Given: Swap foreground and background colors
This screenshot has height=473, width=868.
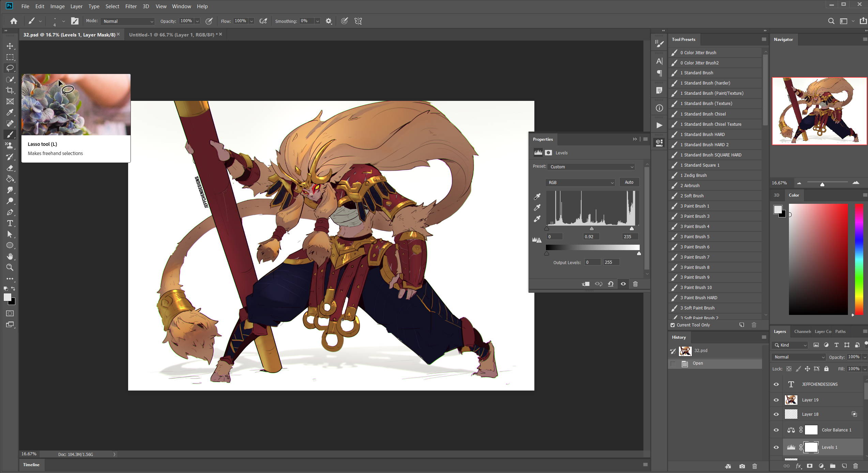Looking at the screenshot, I should [x=13, y=289].
